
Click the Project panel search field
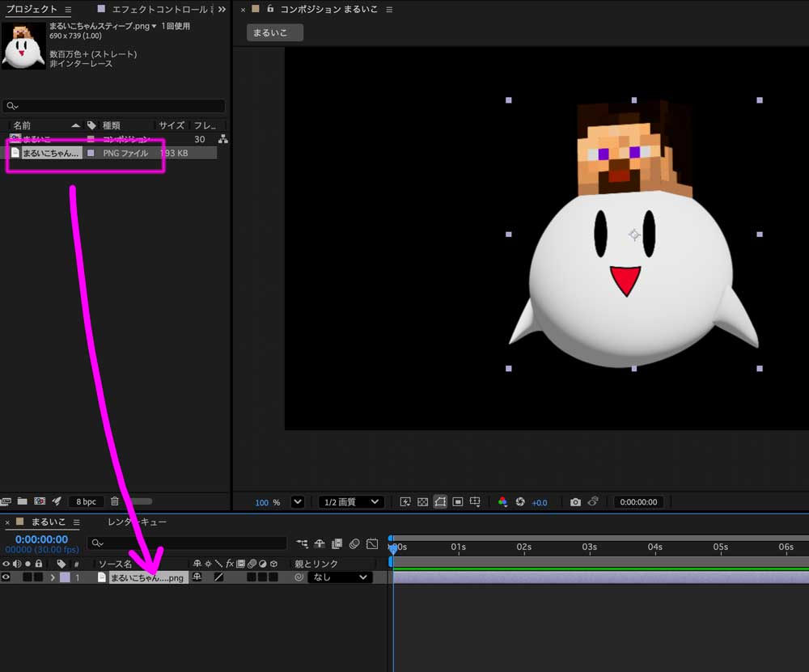point(113,106)
